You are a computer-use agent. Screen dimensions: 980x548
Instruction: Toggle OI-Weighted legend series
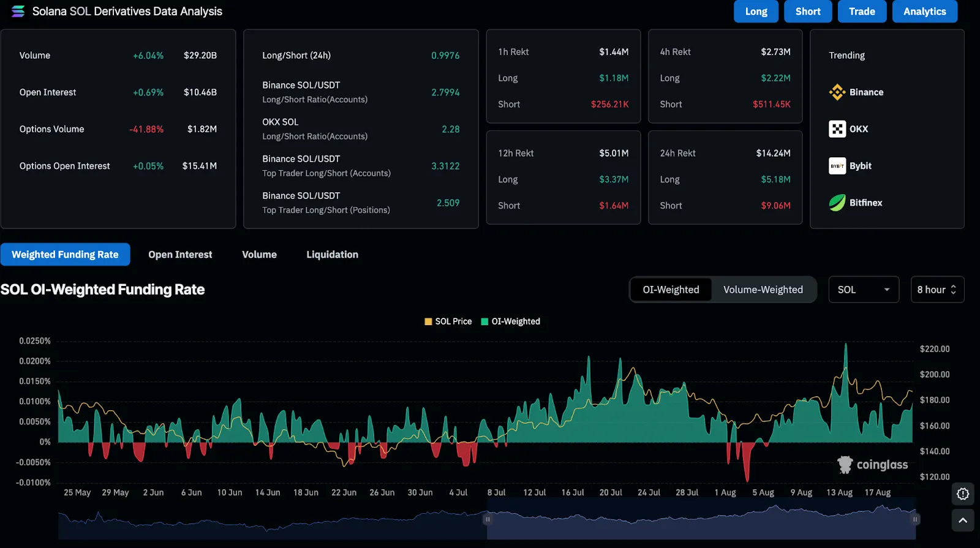tap(511, 321)
